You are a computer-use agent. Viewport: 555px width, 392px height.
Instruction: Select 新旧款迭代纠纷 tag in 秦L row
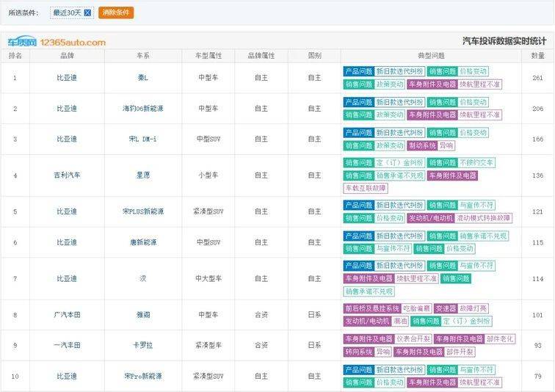point(399,71)
